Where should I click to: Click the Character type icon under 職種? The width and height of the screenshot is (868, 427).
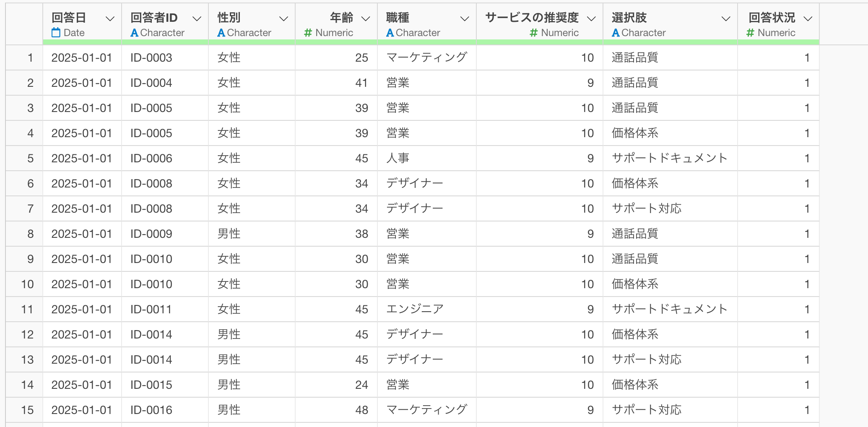390,33
